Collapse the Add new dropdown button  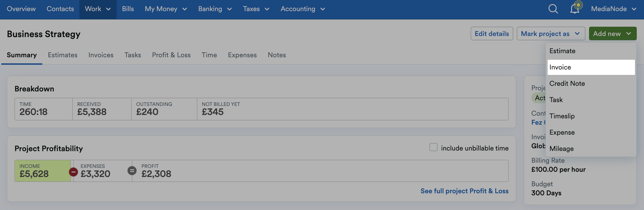(613, 33)
